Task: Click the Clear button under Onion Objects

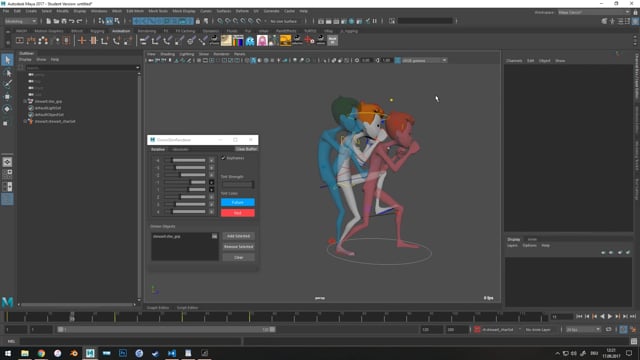Action: coord(238,258)
